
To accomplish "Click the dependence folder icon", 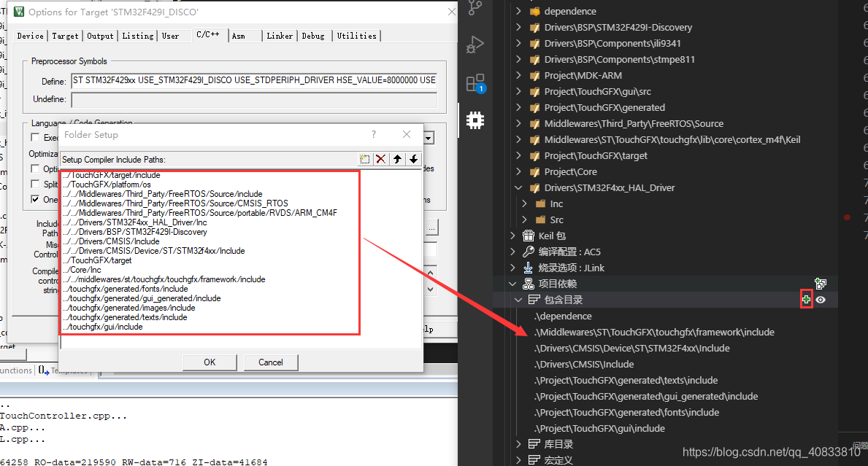I will [535, 11].
